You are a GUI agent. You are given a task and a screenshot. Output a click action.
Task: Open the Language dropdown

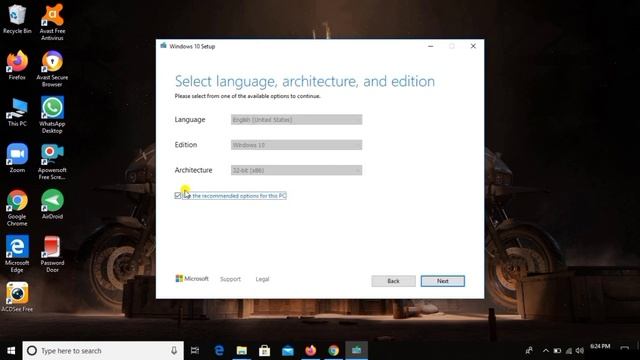(x=296, y=120)
